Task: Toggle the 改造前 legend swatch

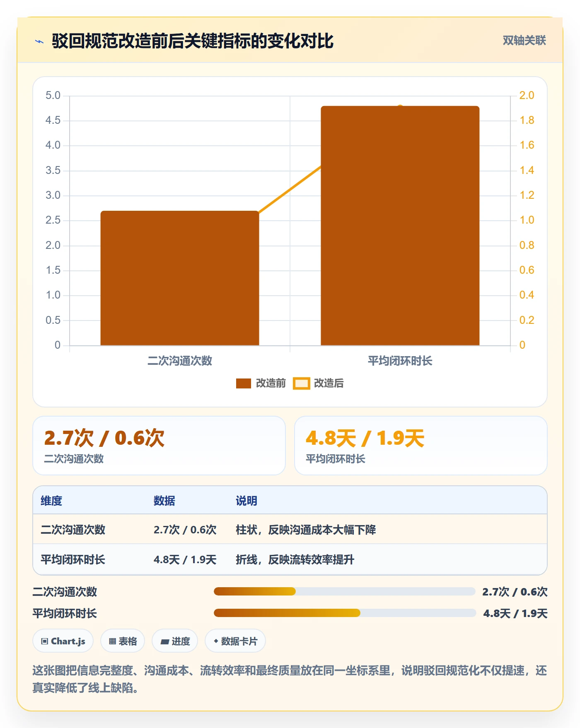Action: [244, 383]
